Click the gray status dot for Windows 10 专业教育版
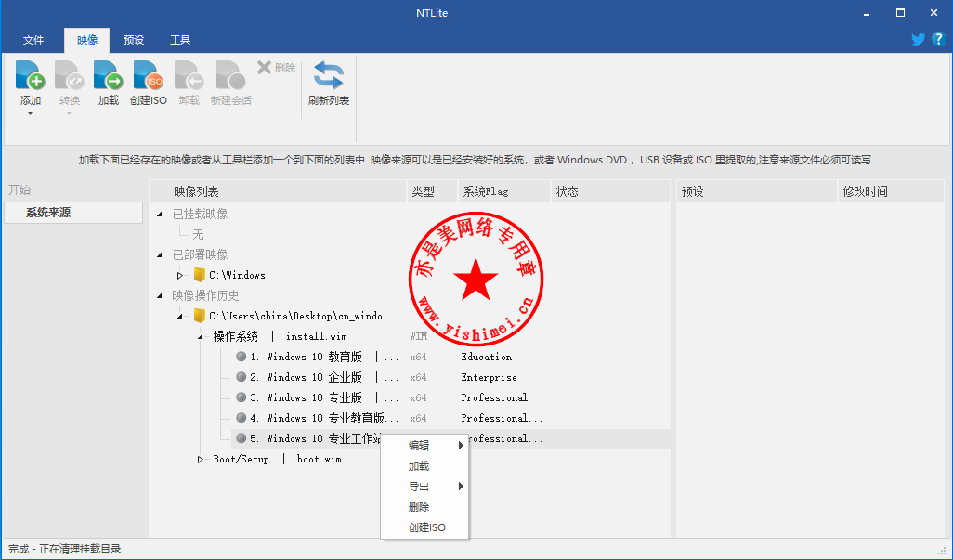The image size is (953, 560). click(x=242, y=418)
